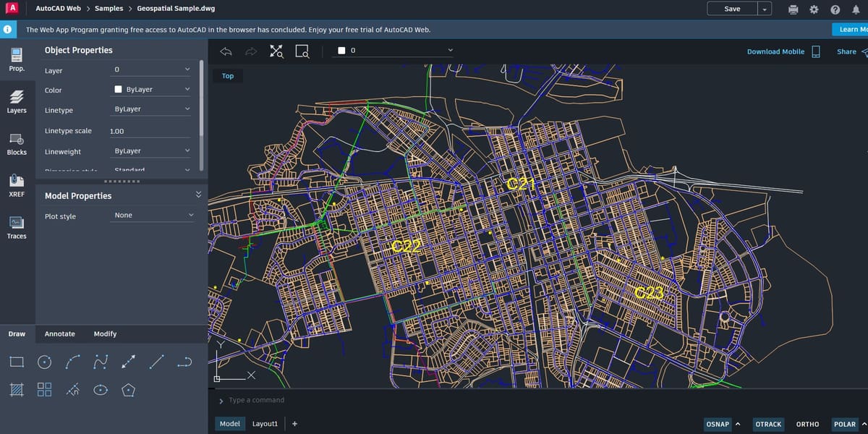
Task: Select the Hatch tool
Action: (x=17, y=390)
